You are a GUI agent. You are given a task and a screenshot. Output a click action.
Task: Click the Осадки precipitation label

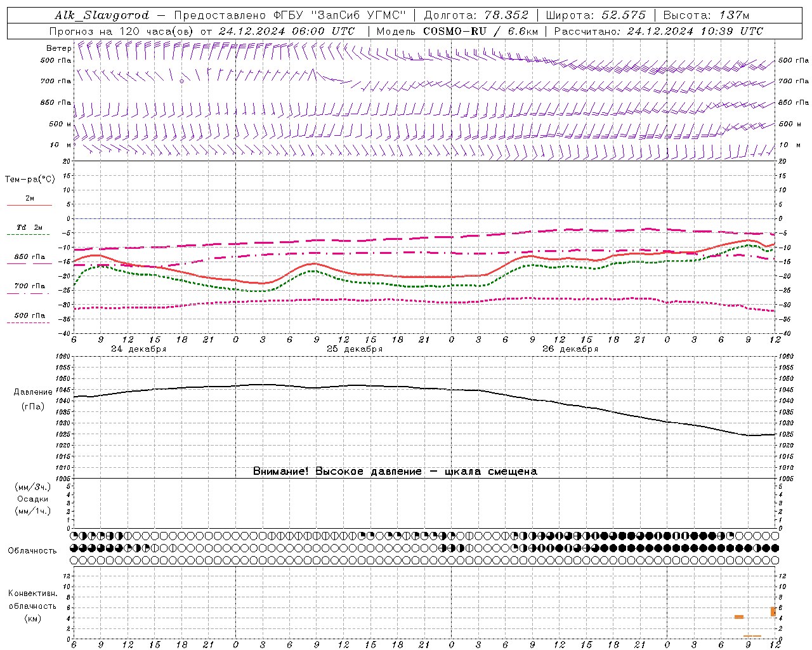(33, 500)
